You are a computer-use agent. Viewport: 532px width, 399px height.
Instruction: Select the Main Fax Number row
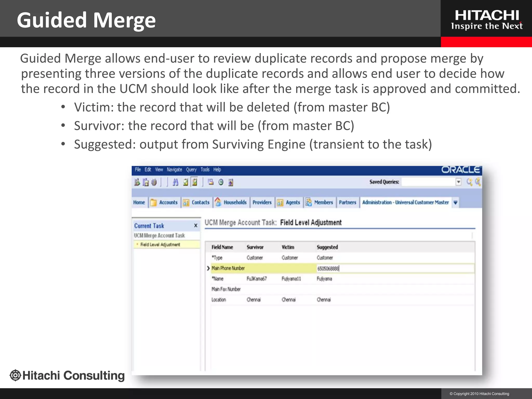point(343,289)
